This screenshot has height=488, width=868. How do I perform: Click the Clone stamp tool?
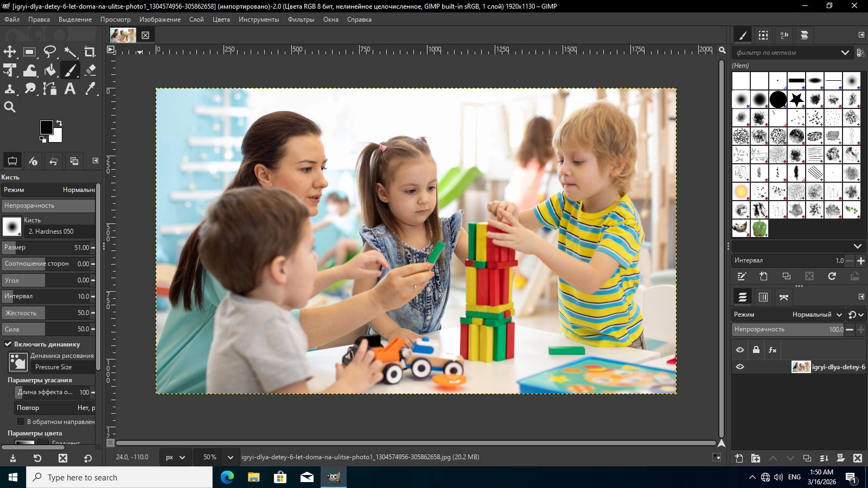[x=10, y=89]
